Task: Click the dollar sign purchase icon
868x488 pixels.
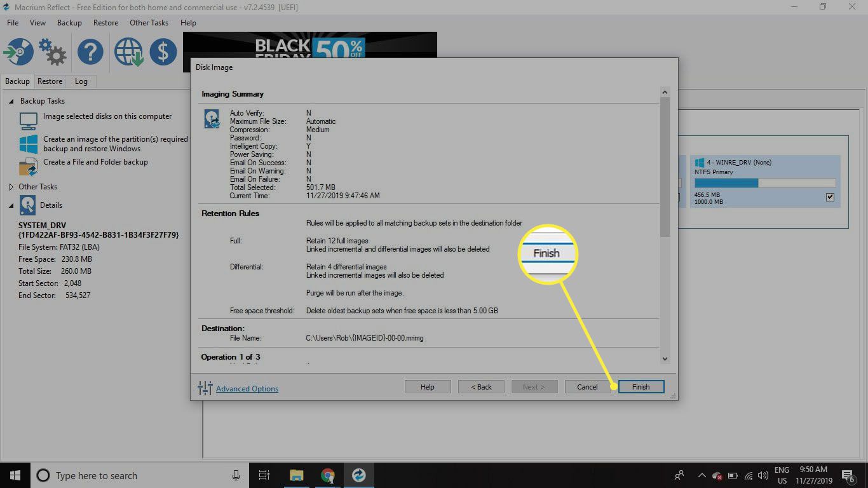Action: pos(163,52)
